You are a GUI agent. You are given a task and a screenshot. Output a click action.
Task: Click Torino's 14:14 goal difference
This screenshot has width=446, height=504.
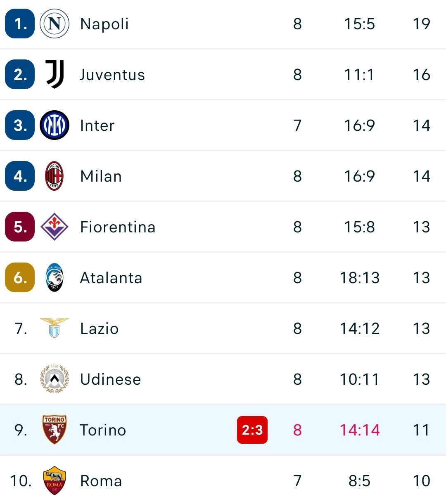tap(360, 430)
